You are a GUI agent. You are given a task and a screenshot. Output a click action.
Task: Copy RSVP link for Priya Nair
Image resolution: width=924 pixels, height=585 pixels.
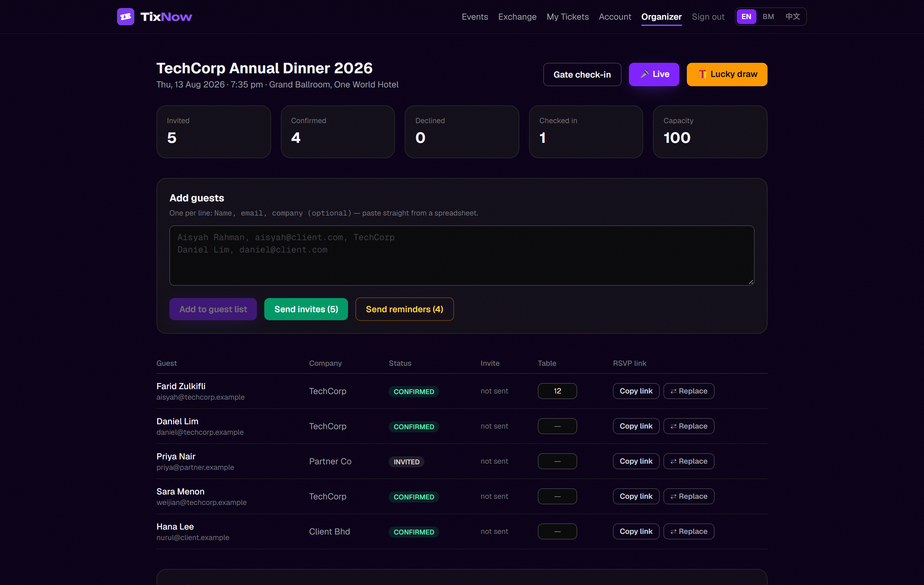pos(636,461)
